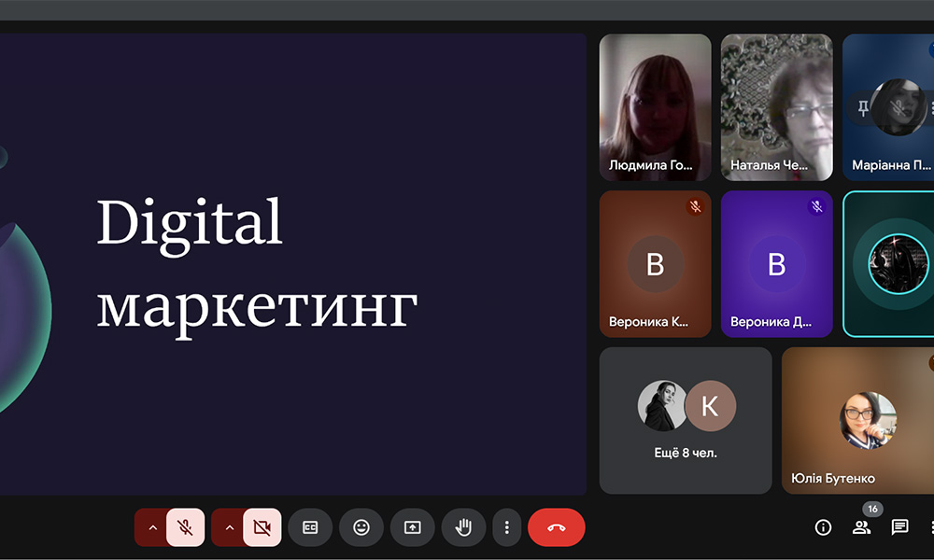Open the more options menu
This screenshot has width=934, height=560.
pyautogui.click(x=507, y=527)
